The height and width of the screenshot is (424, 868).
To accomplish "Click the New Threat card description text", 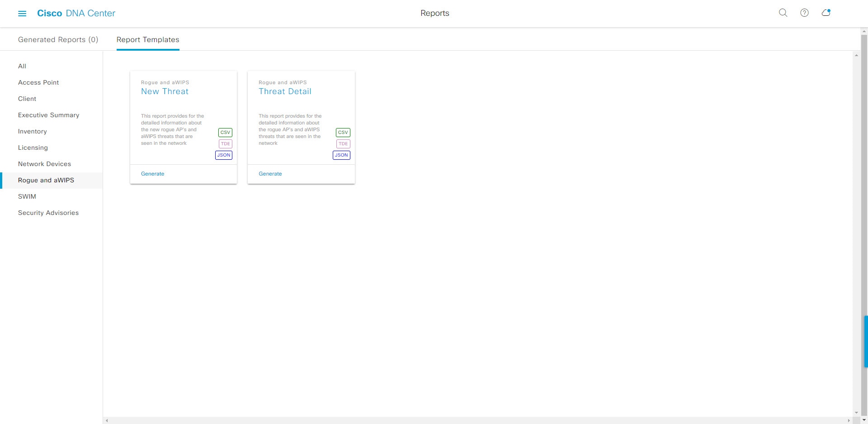I will 172,129.
